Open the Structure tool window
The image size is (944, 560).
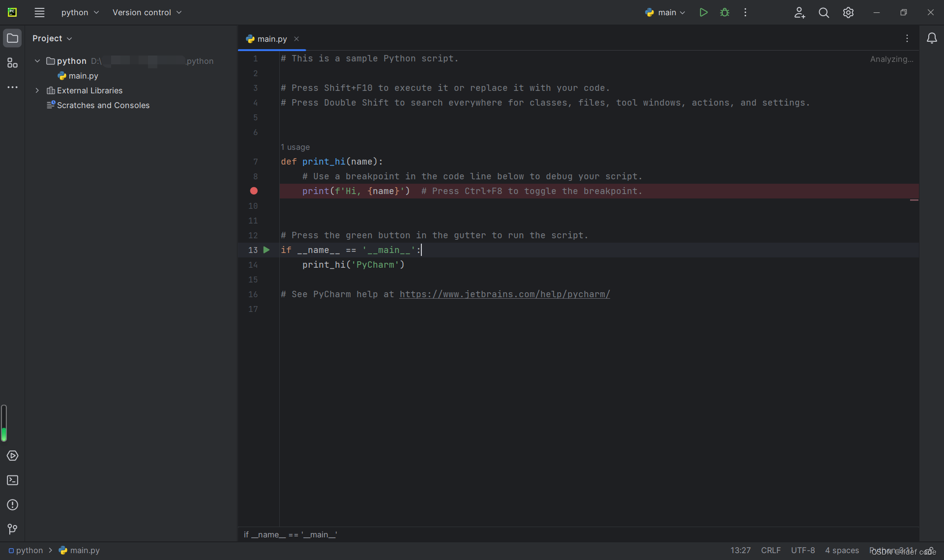(x=12, y=62)
